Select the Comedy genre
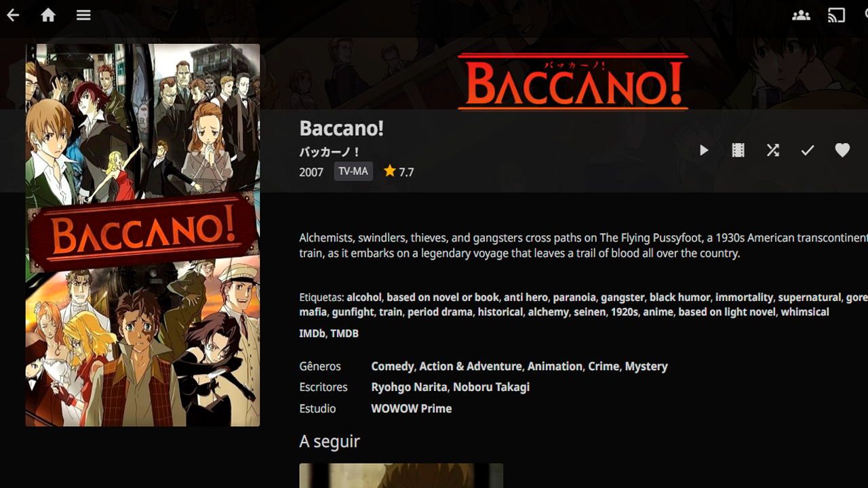868x488 pixels. [x=392, y=366]
